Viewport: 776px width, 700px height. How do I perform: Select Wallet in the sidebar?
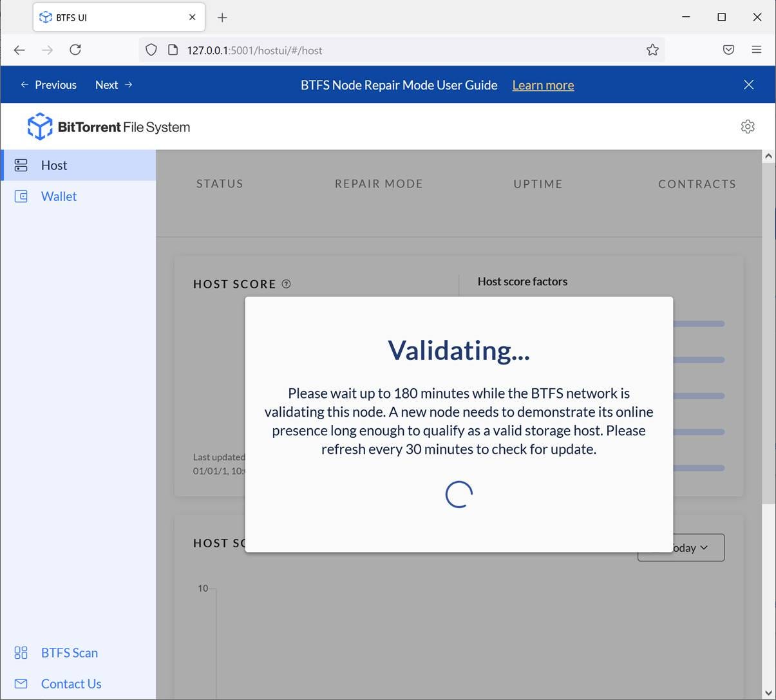tap(78, 196)
